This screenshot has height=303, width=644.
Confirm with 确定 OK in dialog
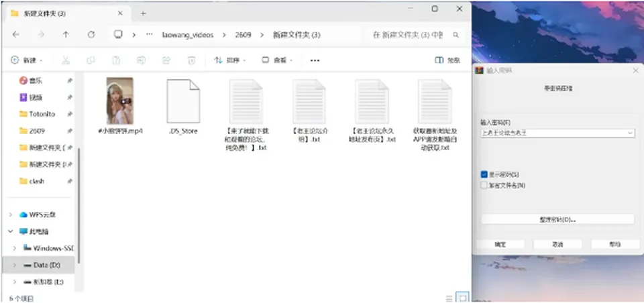click(500, 244)
